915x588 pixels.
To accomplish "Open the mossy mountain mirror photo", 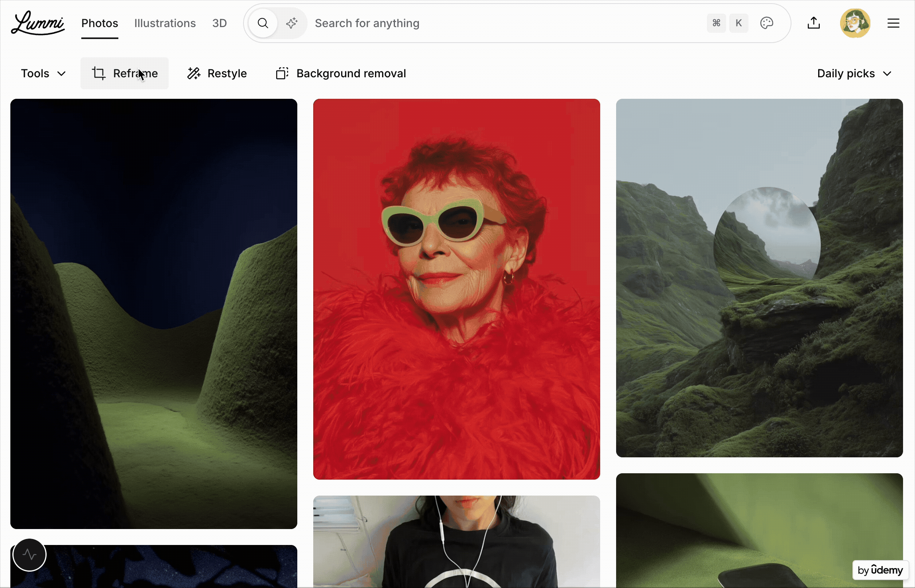I will coord(759,278).
